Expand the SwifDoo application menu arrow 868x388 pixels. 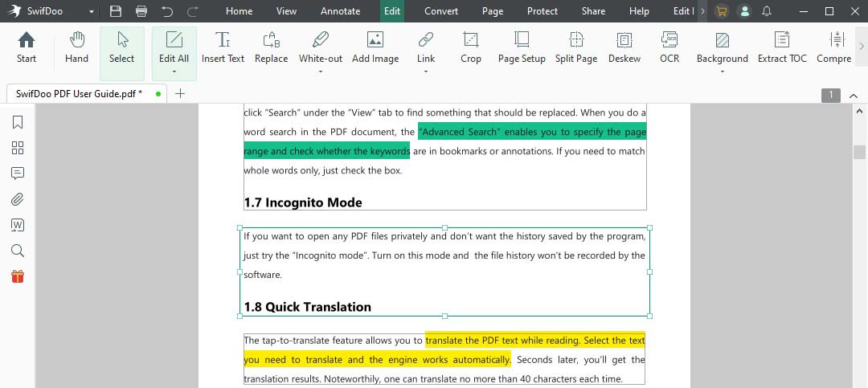(x=92, y=11)
